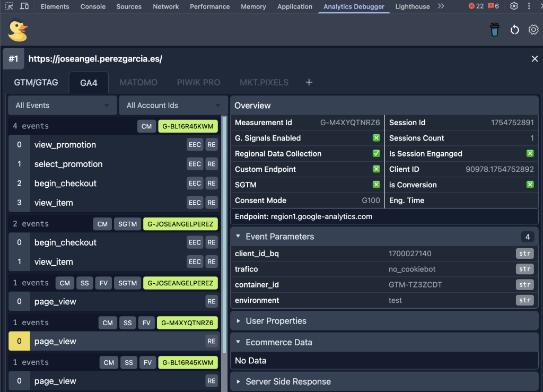The height and width of the screenshot is (392, 543).
Task: Open the MATOMO tab
Action: (138, 82)
